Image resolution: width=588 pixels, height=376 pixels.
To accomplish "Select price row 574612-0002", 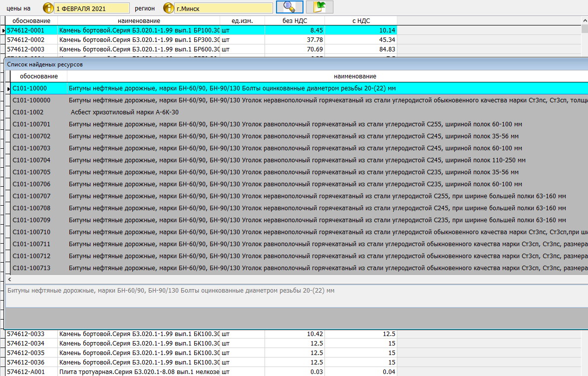I will [201, 40].
